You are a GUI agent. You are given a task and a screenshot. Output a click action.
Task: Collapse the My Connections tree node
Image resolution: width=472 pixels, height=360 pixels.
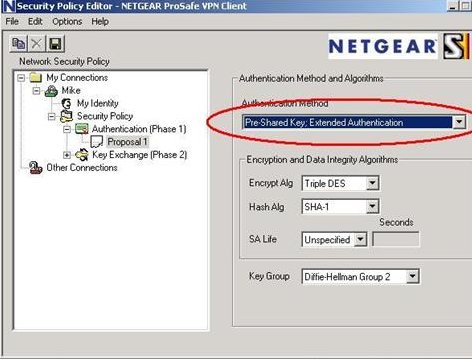21,78
